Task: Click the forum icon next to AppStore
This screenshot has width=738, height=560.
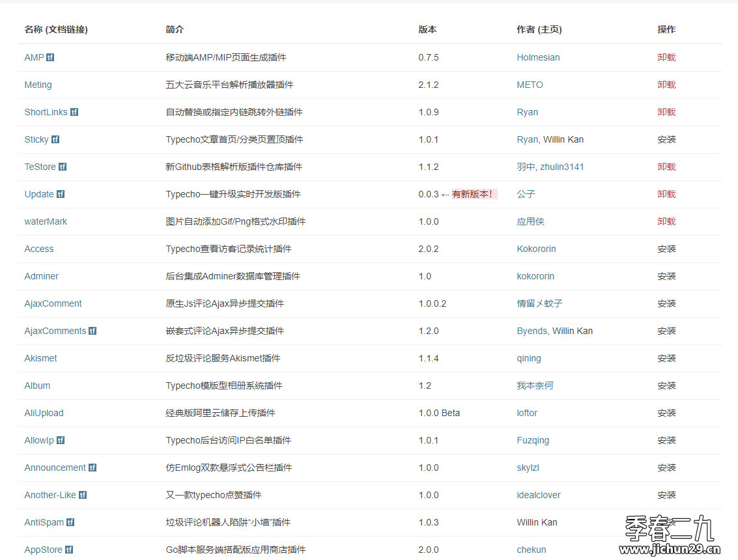Action: (x=69, y=549)
